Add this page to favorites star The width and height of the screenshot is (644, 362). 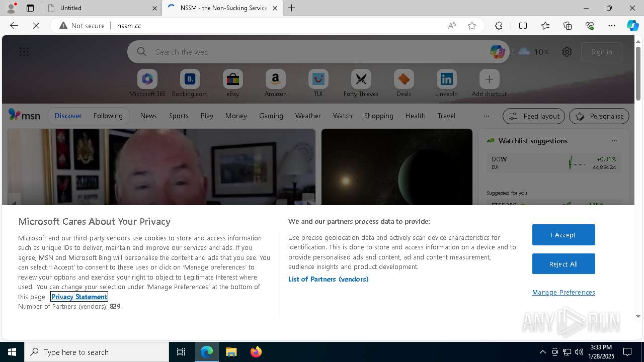point(472,26)
